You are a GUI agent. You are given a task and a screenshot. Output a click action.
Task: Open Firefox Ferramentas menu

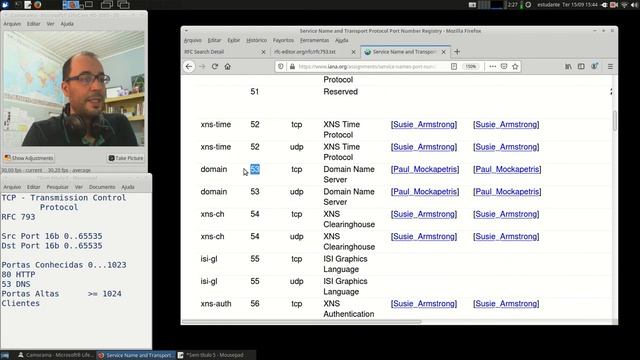point(314,40)
